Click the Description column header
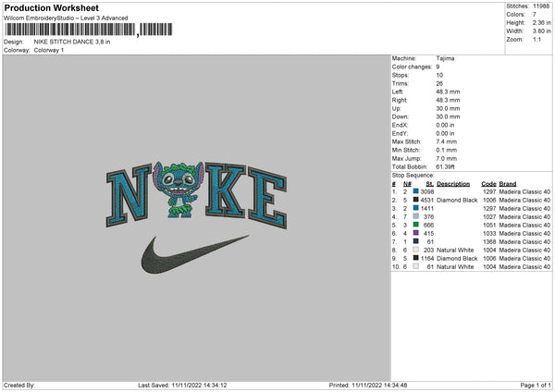The width and height of the screenshot is (555, 392). [x=453, y=184]
